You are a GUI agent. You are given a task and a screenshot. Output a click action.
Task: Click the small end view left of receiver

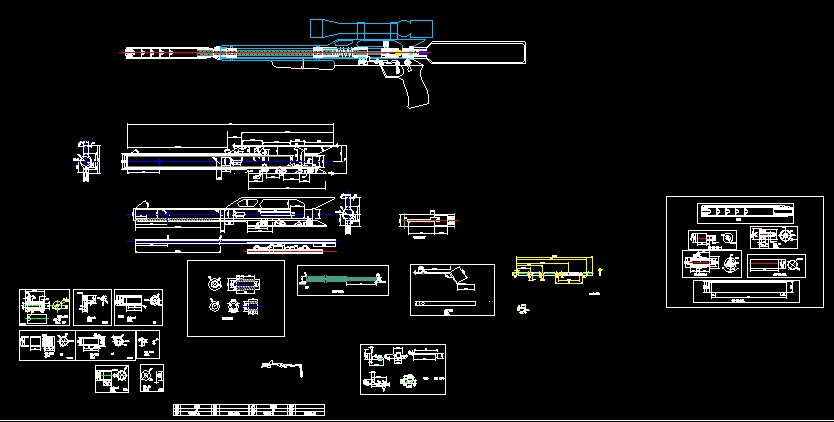(85, 160)
